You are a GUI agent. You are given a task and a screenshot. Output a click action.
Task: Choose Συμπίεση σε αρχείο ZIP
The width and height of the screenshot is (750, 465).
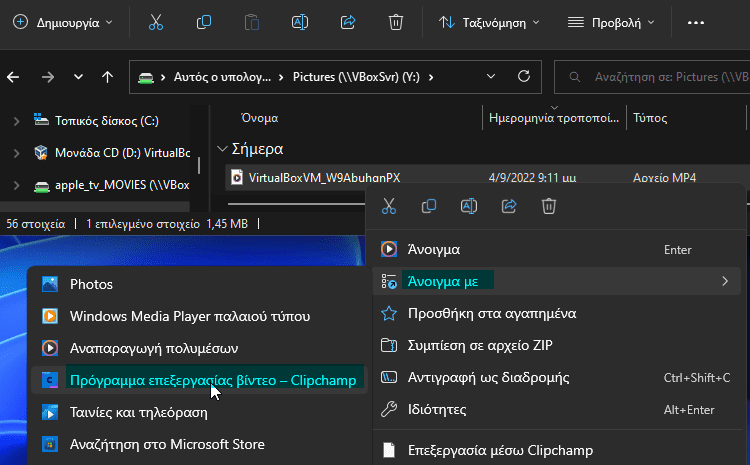click(x=556, y=345)
